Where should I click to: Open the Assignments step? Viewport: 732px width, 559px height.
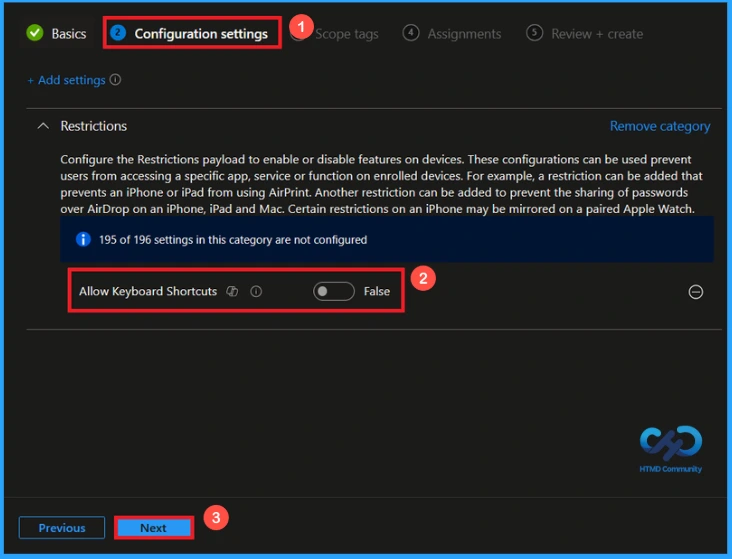click(x=452, y=34)
